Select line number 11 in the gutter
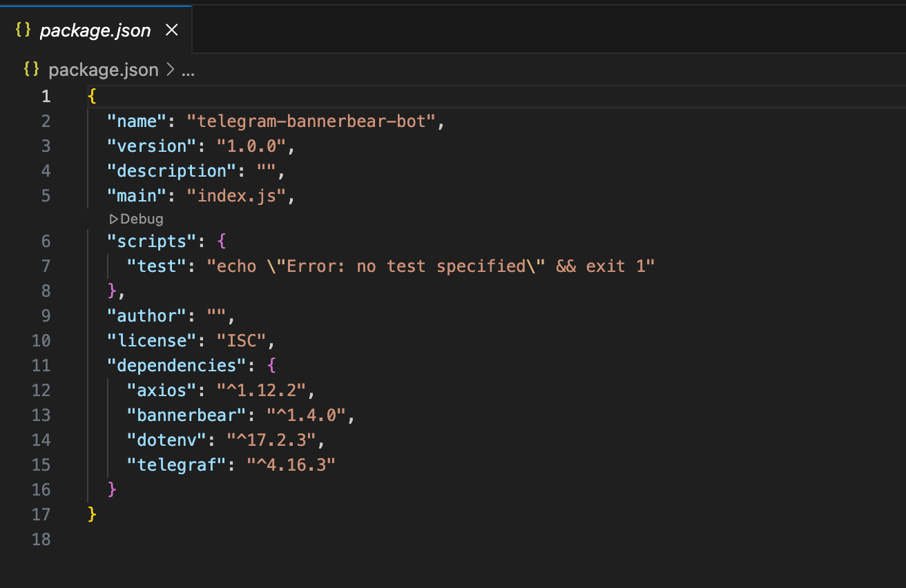The height and width of the screenshot is (588, 906). tap(41, 366)
